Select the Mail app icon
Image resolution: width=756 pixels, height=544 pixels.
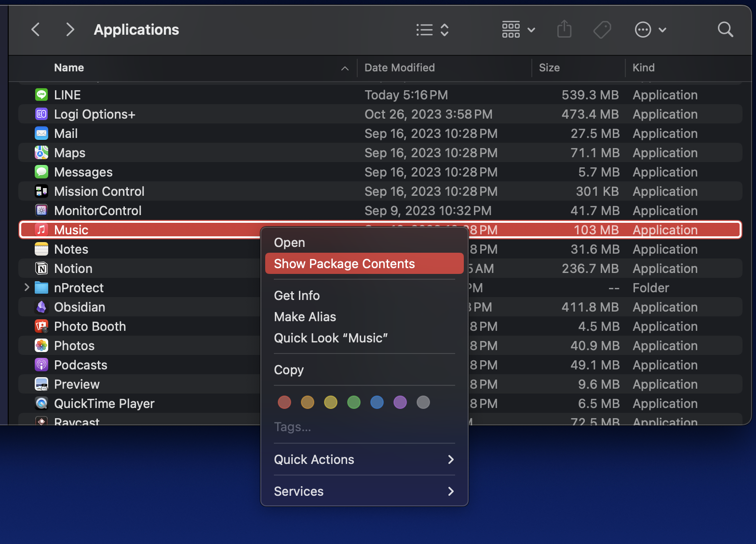(41, 133)
